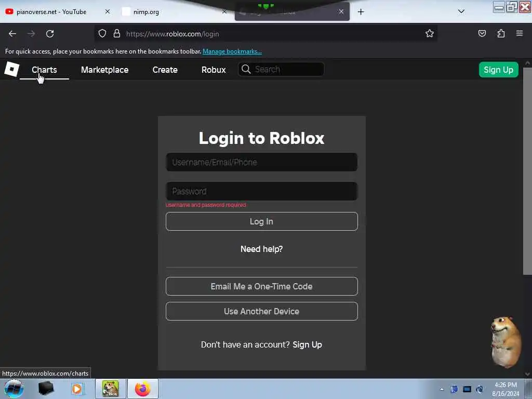Click the padlock site security icon
This screenshot has height=399, width=532.
[117, 34]
